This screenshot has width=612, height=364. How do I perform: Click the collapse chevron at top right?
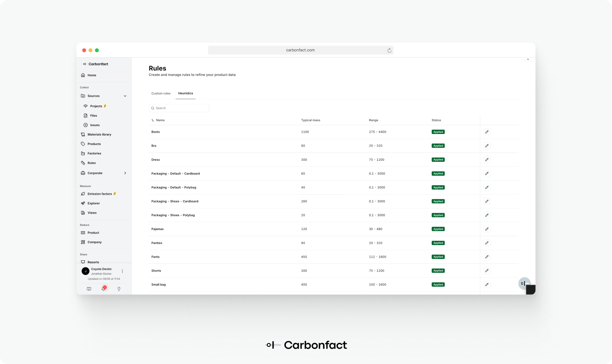tap(528, 59)
